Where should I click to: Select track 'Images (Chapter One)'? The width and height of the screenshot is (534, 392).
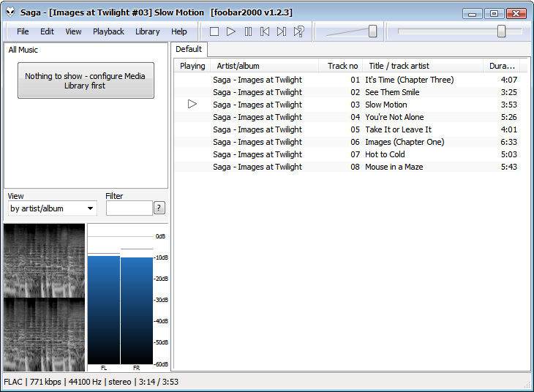click(x=347, y=142)
